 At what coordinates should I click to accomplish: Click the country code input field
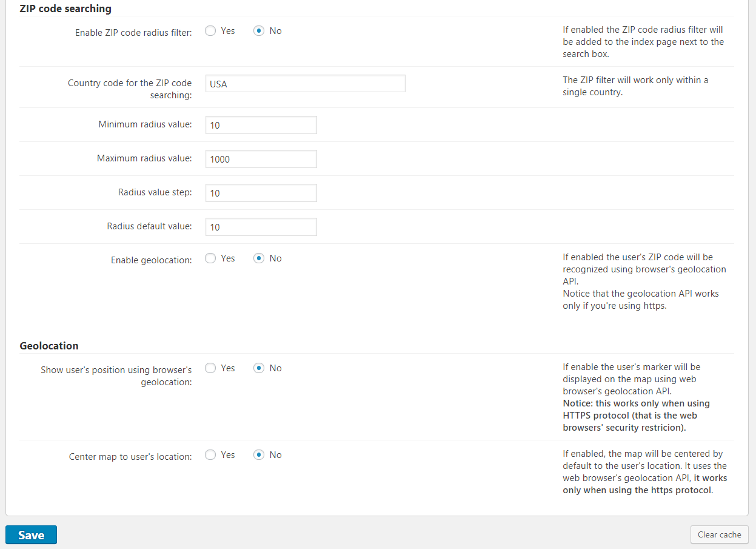[x=305, y=84]
